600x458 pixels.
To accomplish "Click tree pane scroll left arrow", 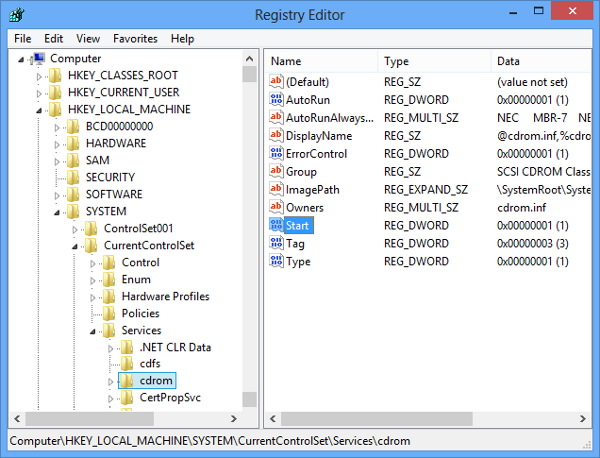I will click(x=17, y=419).
